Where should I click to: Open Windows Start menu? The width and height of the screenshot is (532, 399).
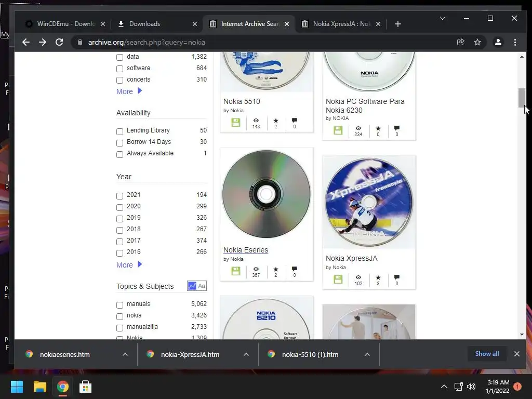coord(17,387)
